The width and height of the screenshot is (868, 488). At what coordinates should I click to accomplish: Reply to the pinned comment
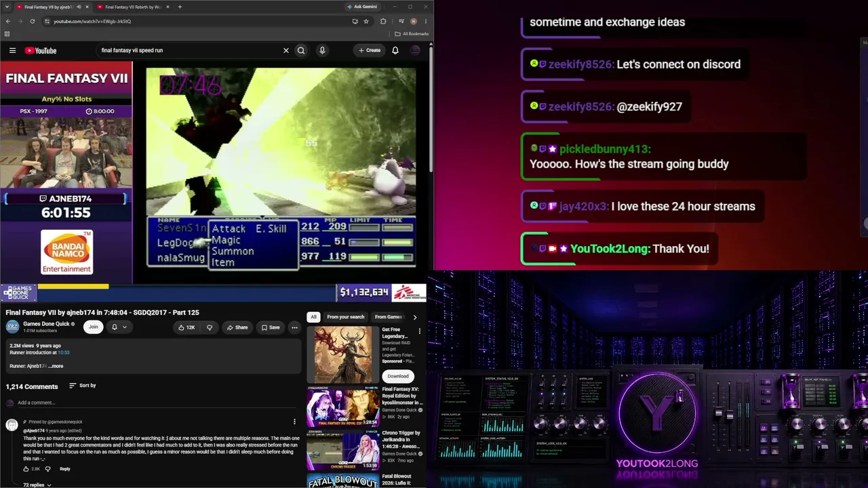(65, 469)
